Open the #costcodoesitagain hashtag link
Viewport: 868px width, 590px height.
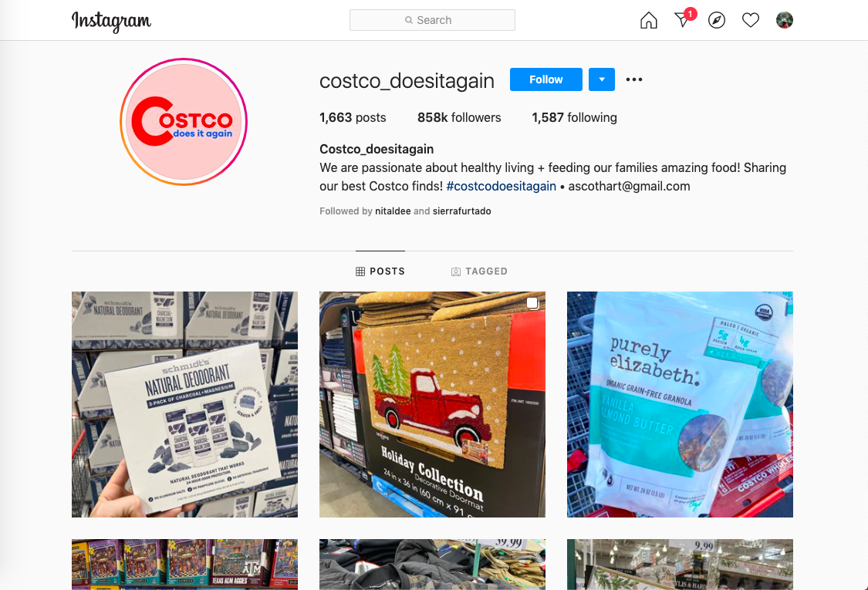tap(501, 186)
